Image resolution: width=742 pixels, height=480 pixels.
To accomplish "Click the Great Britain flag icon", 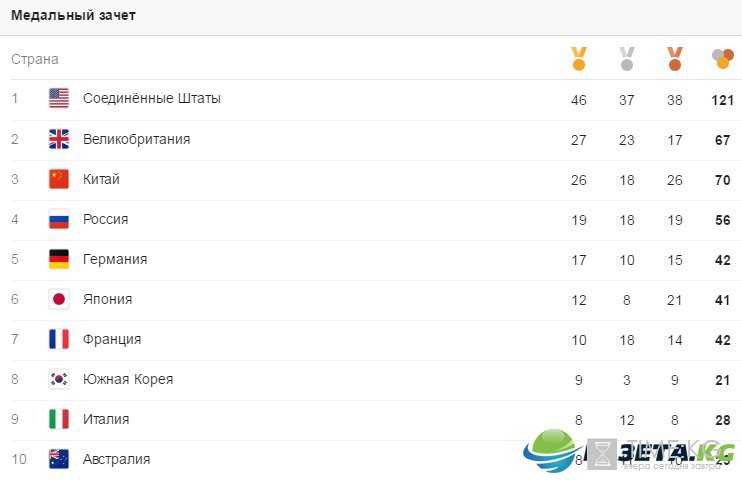I will pyautogui.click(x=59, y=139).
